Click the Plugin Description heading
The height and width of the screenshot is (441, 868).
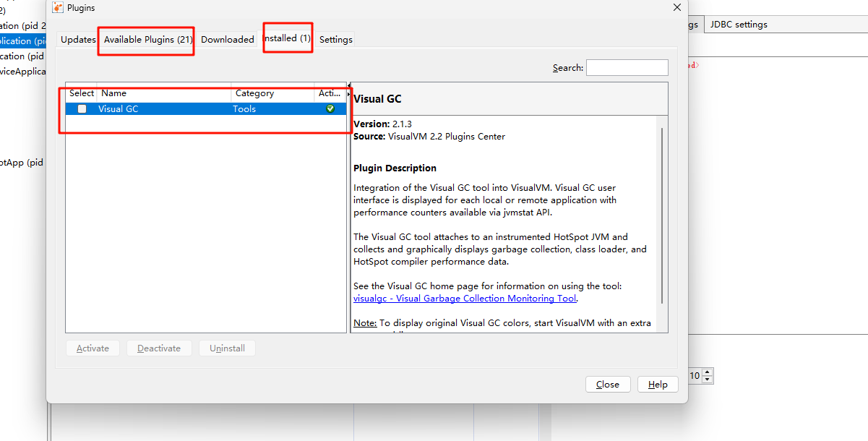pos(395,168)
